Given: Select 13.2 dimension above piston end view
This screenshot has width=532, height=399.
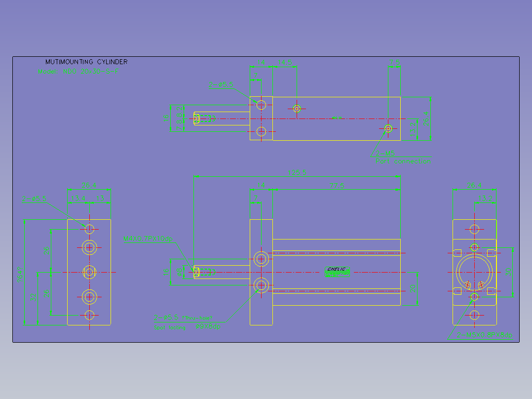Looking at the screenshot, I should 485,199.
